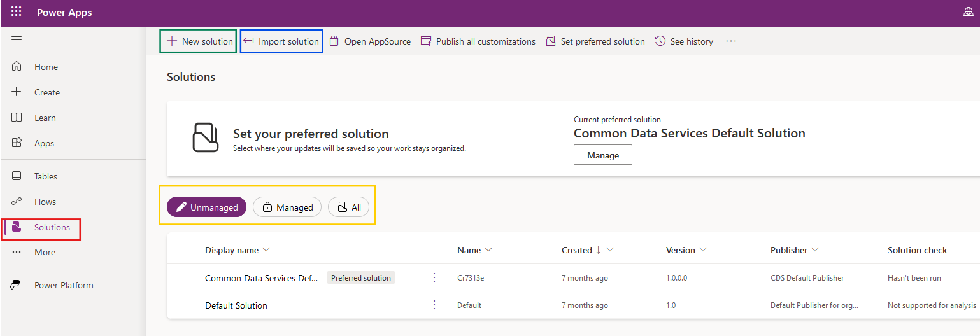This screenshot has width=980, height=336.
Task: Open the Common Data Services Default solution link
Action: (x=261, y=278)
